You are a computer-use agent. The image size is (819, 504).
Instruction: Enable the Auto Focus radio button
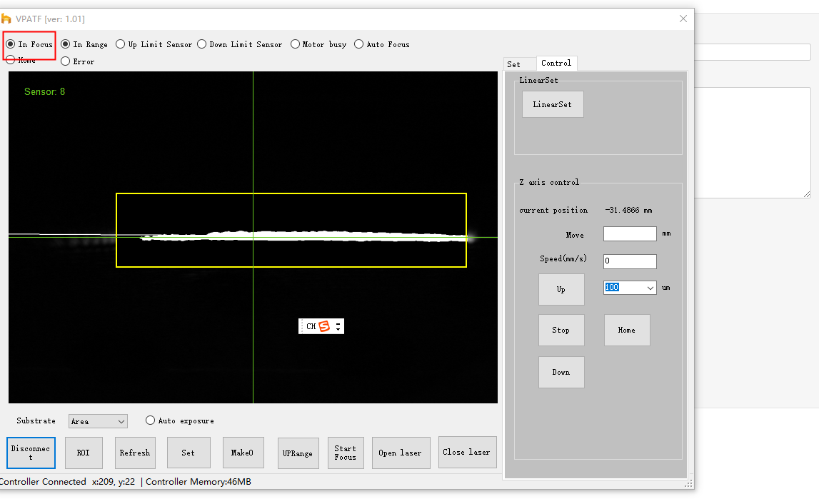(x=359, y=44)
